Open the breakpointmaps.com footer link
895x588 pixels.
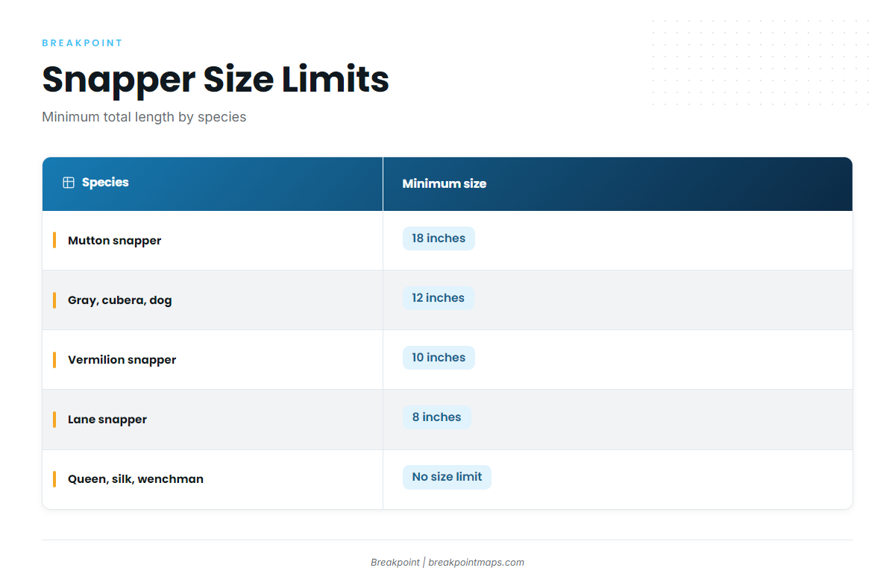pyautogui.click(x=476, y=563)
